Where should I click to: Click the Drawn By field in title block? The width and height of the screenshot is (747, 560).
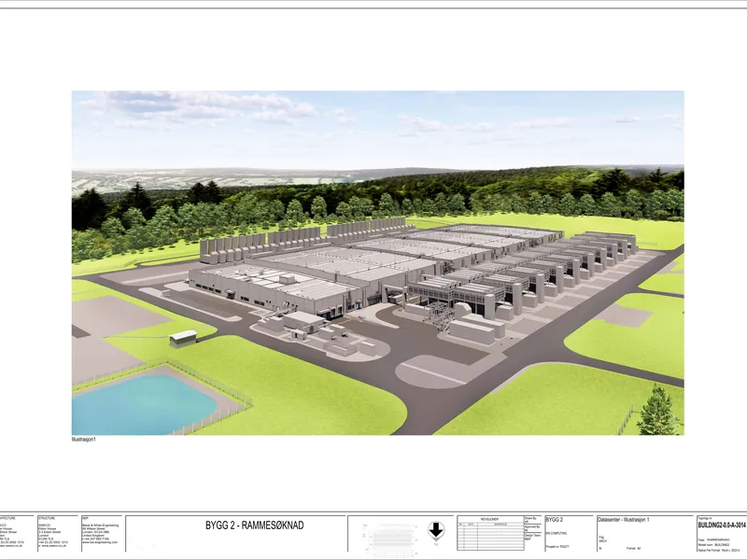point(532,520)
